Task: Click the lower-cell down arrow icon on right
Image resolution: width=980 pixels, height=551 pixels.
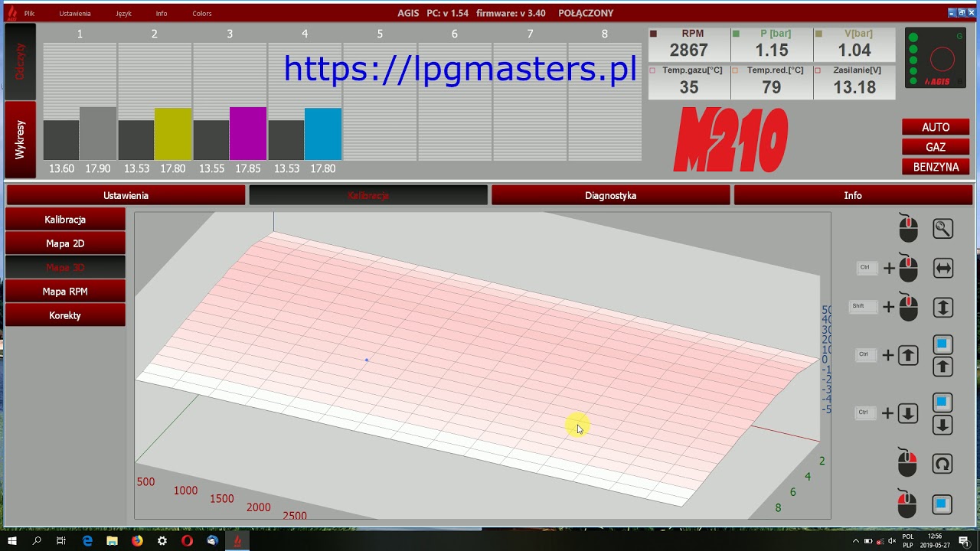Action: pos(942,425)
